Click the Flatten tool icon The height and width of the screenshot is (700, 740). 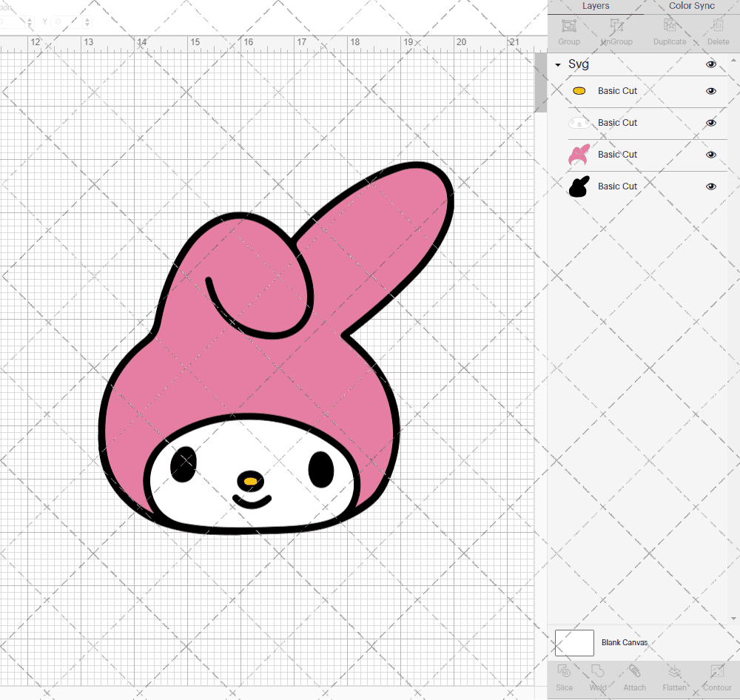click(674, 671)
